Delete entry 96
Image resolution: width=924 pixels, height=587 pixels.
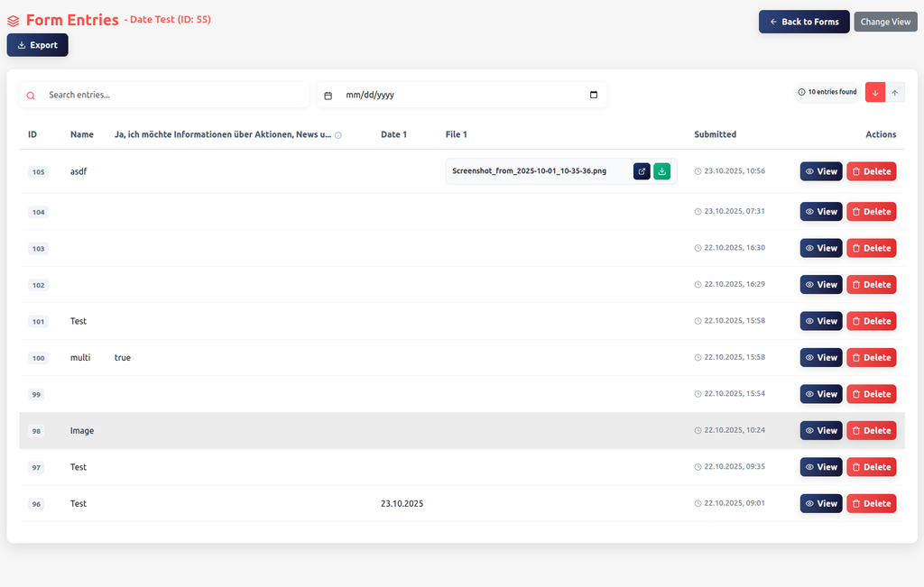point(871,503)
